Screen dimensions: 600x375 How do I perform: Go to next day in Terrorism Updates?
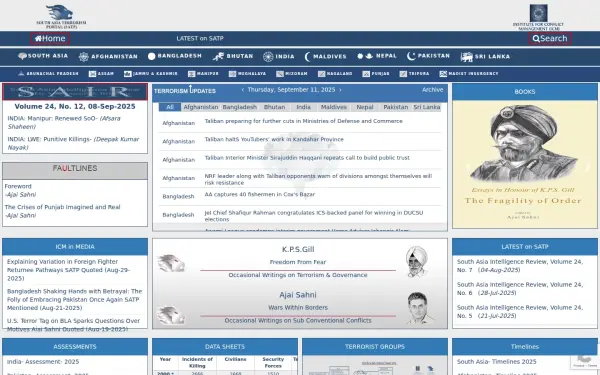[x=340, y=90]
